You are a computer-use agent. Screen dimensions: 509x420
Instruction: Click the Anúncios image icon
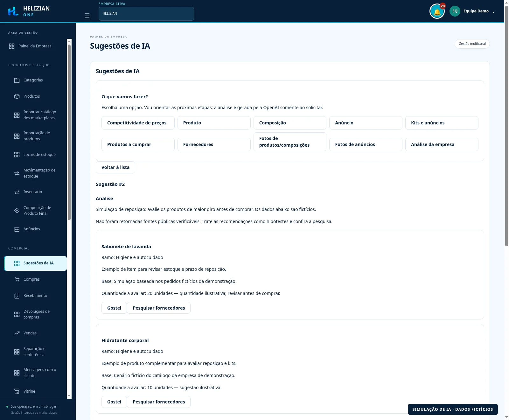17,229
